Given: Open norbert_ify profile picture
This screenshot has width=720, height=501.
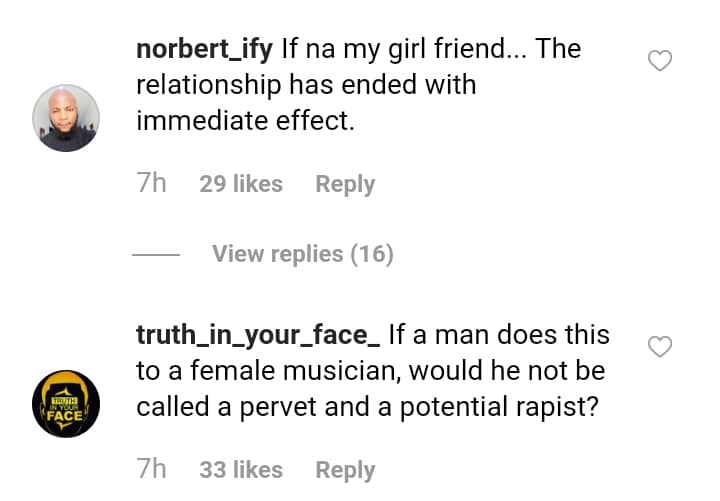Looking at the screenshot, I should [x=66, y=118].
